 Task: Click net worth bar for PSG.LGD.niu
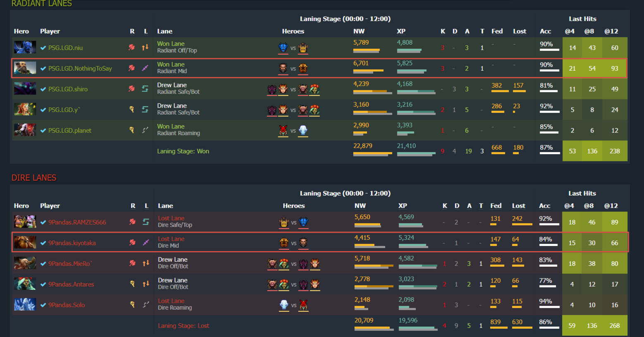(366, 51)
